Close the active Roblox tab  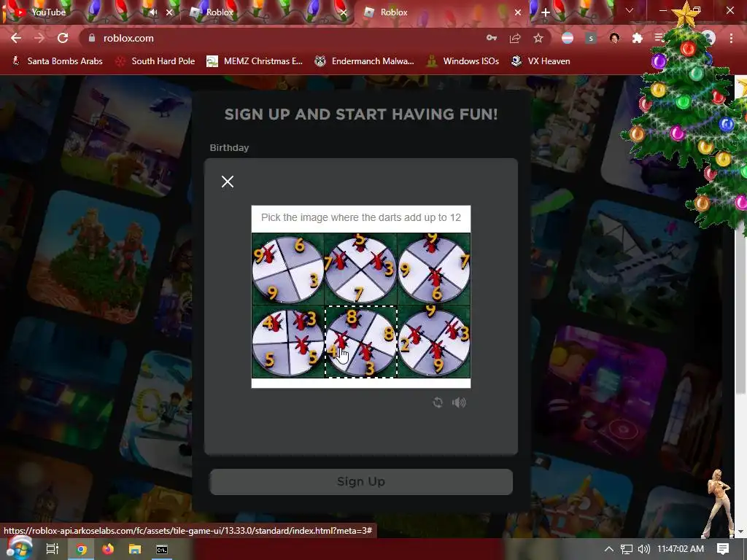pyautogui.click(x=518, y=12)
